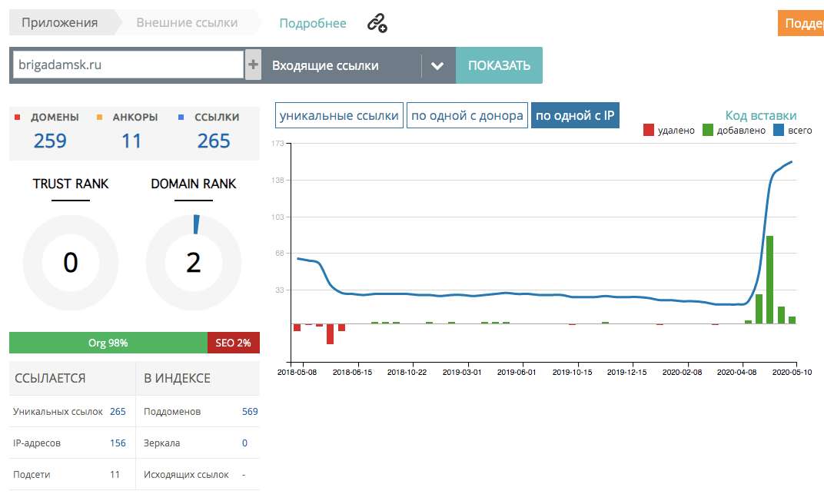Screen dimensions: 824x504
Task: Click the plus button beside domain field
Action: (x=253, y=65)
